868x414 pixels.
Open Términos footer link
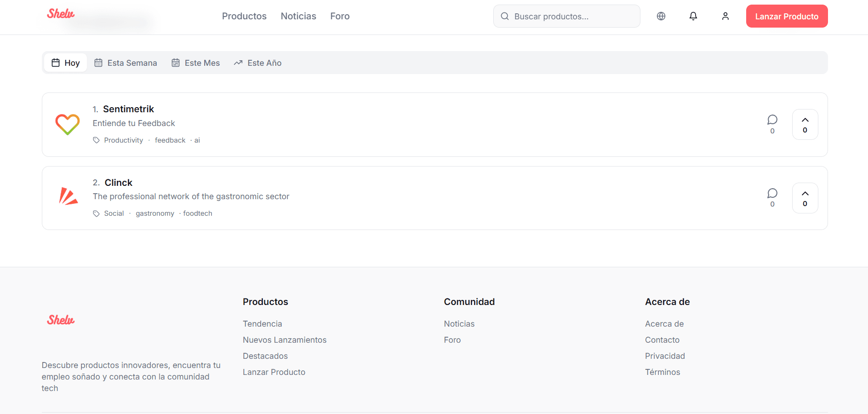662,372
